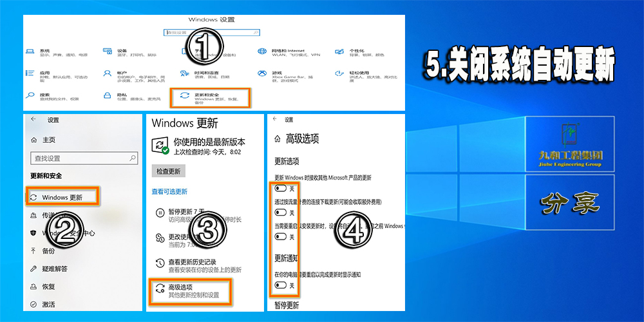Open the 网络和 Internet settings tile
The height and width of the screenshot is (322, 644).
click(x=289, y=53)
